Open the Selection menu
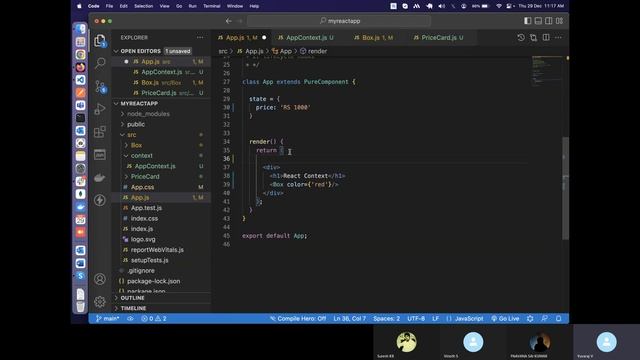Image resolution: width=640 pixels, height=360 pixels. coord(144,6)
